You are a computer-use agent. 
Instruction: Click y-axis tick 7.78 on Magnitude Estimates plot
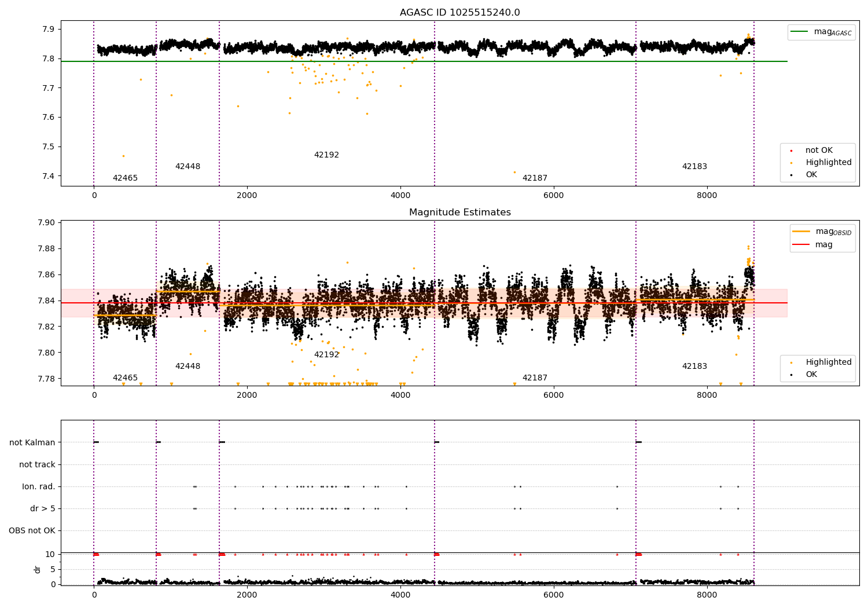pos(47,379)
